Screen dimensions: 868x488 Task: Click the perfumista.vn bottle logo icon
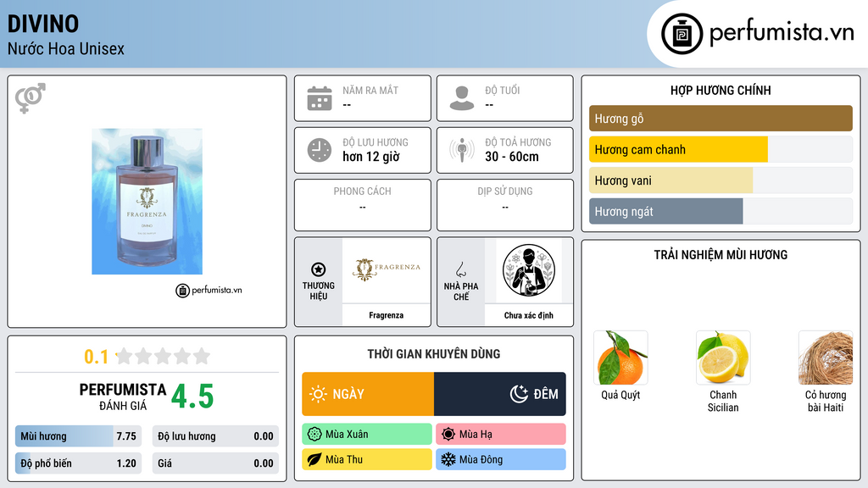click(682, 34)
